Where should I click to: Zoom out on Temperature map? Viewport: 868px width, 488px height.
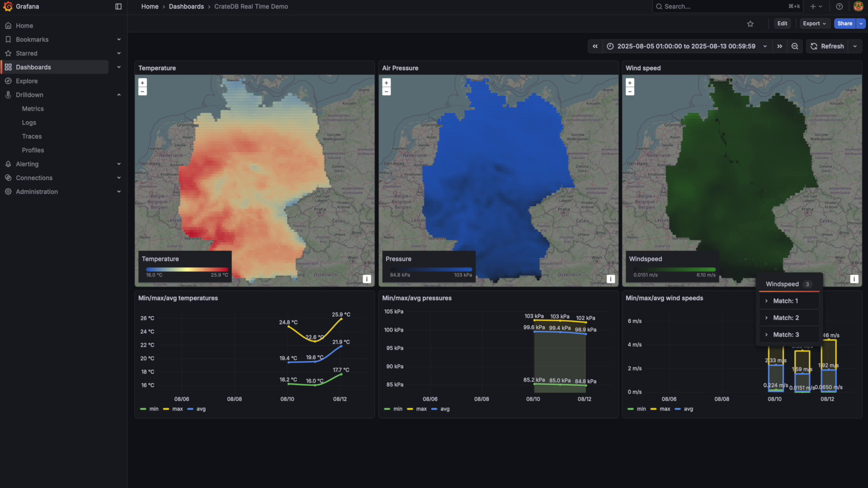coord(142,91)
